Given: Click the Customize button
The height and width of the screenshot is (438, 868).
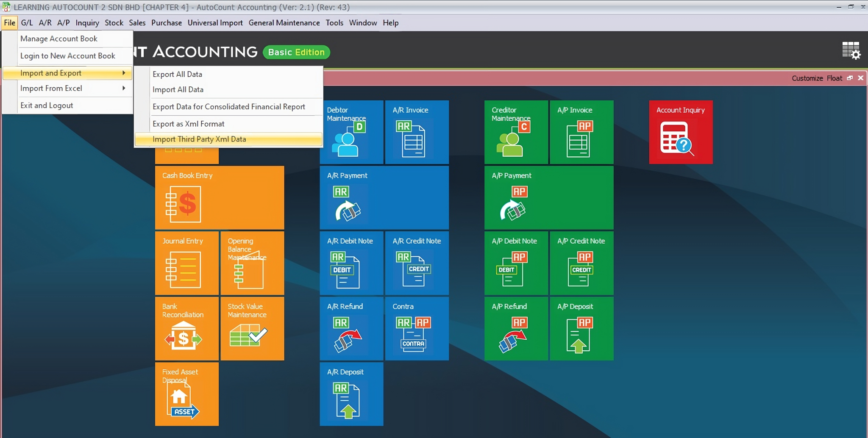Looking at the screenshot, I should [807, 78].
